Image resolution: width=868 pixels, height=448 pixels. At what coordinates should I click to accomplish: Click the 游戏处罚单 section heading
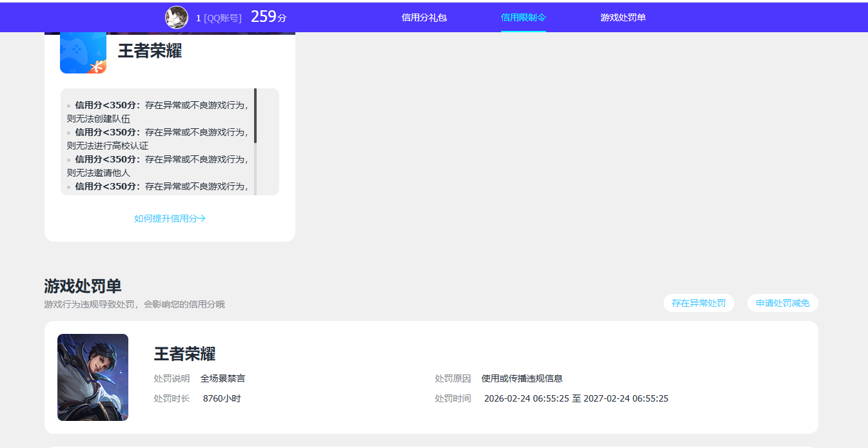pyautogui.click(x=83, y=286)
